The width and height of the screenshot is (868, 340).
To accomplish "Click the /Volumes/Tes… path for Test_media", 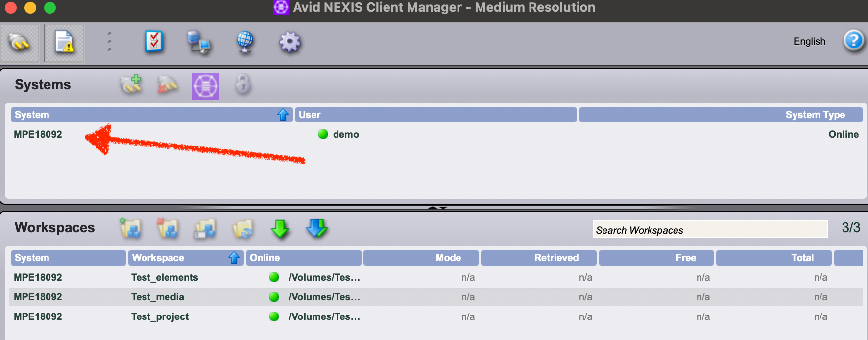I will [324, 297].
